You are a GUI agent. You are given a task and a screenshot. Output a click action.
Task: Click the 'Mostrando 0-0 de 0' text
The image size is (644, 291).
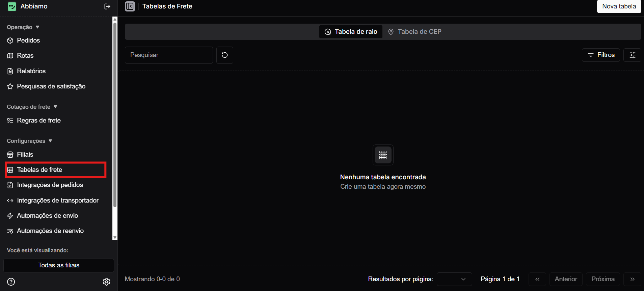152,279
